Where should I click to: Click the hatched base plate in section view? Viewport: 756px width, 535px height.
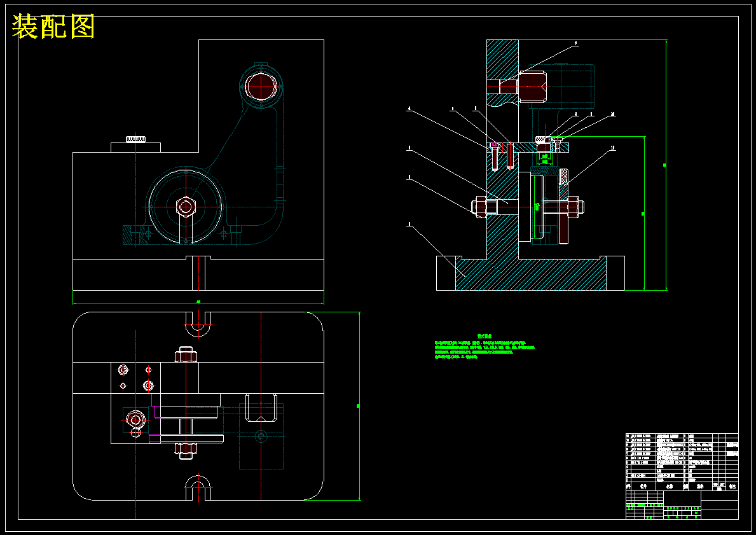point(530,274)
